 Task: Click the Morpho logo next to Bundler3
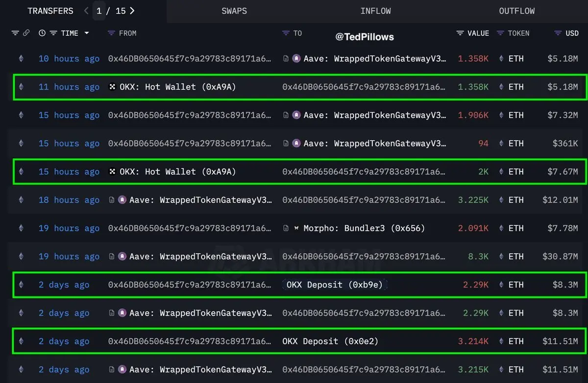pyautogui.click(x=296, y=229)
